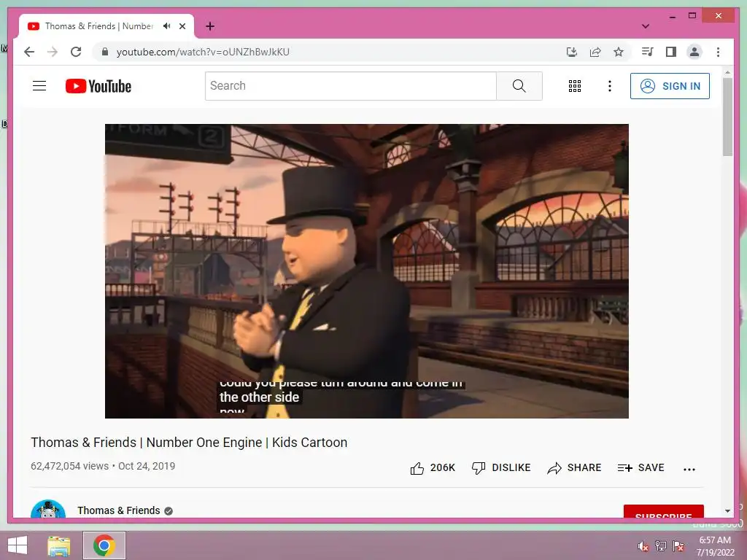Image resolution: width=747 pixels, height=560 pixels.
Task: Click the page vertical scrollbar thumb
Action: (727, 117)
